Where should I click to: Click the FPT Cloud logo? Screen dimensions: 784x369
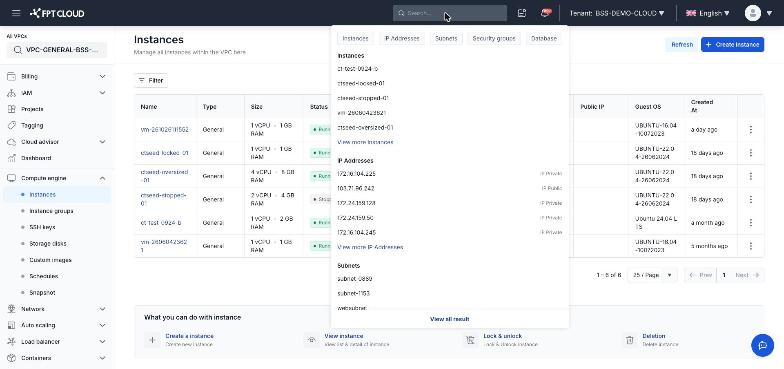click(57, 13)
